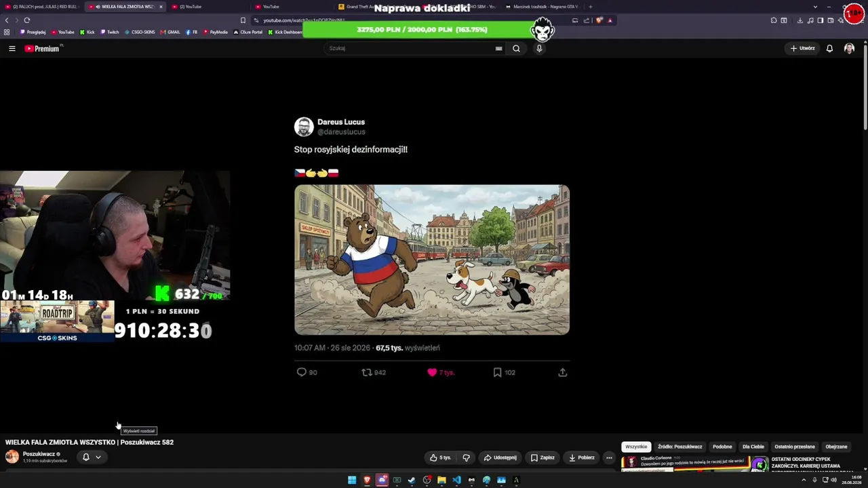The width and height of the screenshot is (868, 488).
Task: Open the browser downloads icon
Action: pyautogui.click(x=800, y=20)
